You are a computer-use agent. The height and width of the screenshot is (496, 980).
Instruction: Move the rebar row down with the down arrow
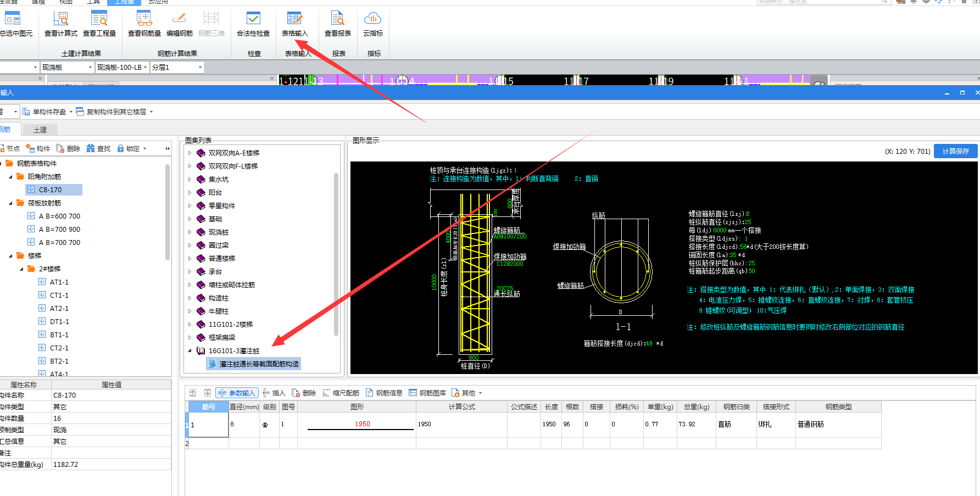click(x=207, y=393)
